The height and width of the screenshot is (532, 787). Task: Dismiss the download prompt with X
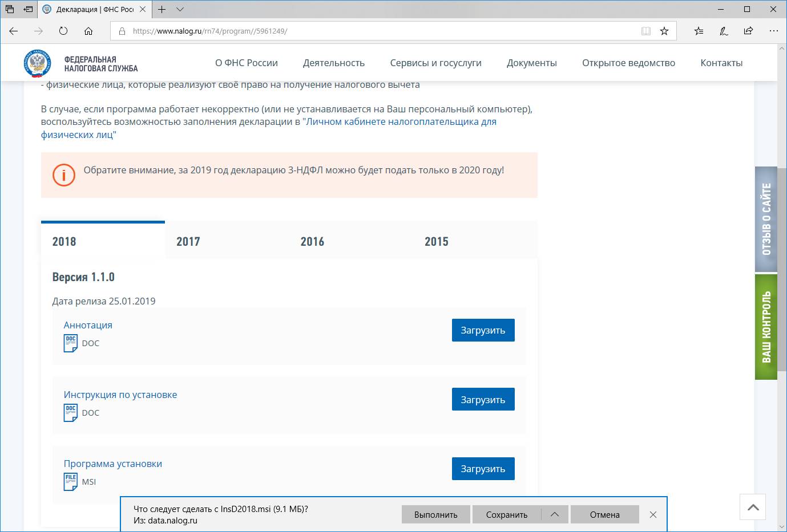click(653, 514)
